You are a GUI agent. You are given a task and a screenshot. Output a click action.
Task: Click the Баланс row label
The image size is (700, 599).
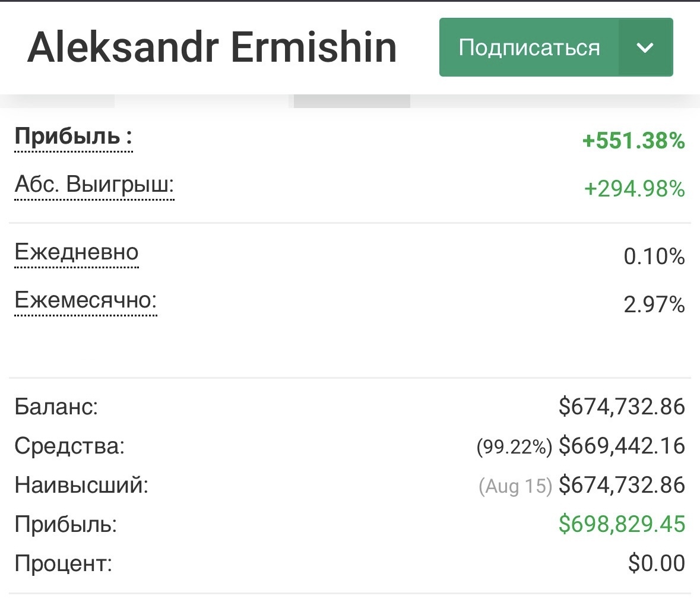pos(56,407)
